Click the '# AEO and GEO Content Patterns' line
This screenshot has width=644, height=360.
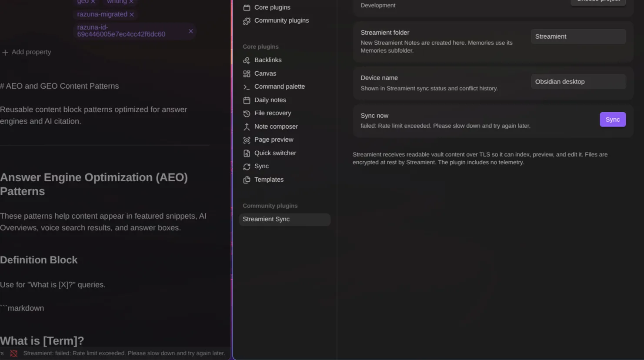[60, 86]
